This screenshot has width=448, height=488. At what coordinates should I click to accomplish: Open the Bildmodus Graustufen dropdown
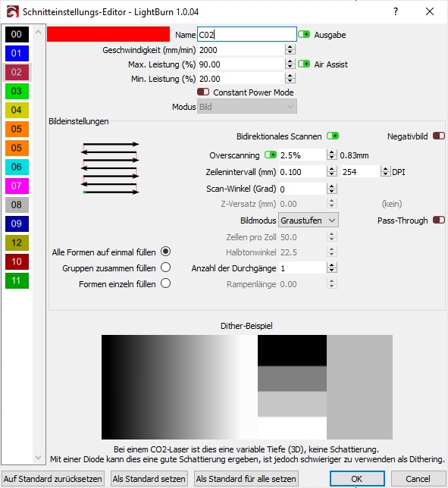pyautogui.click(x=309, y=221)
